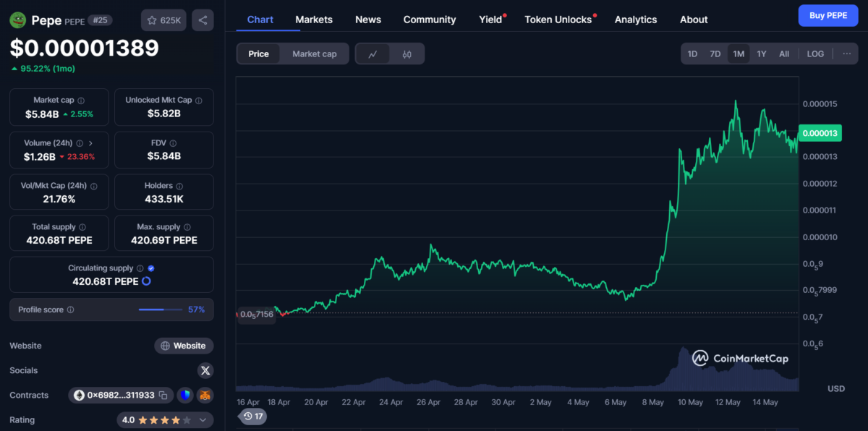This screenshot has width=868, height=431.
Task: Click the globe icon in the Website button
Action: click(166, 346)
